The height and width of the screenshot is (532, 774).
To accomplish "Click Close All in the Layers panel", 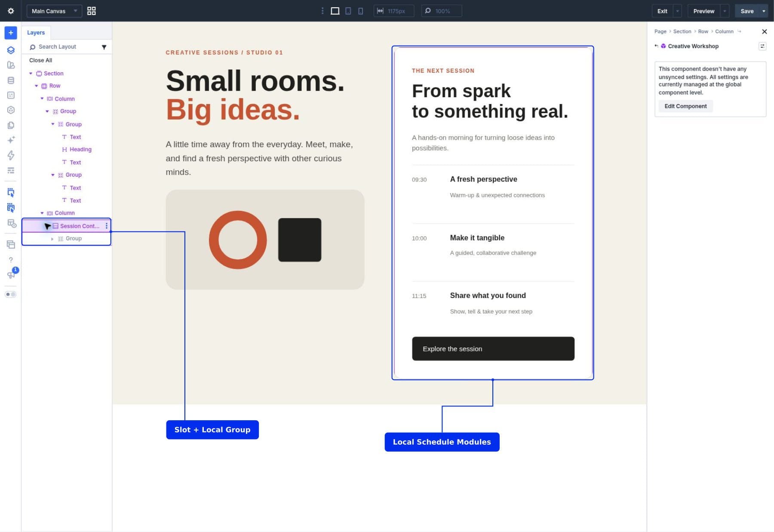I will 41,60.
